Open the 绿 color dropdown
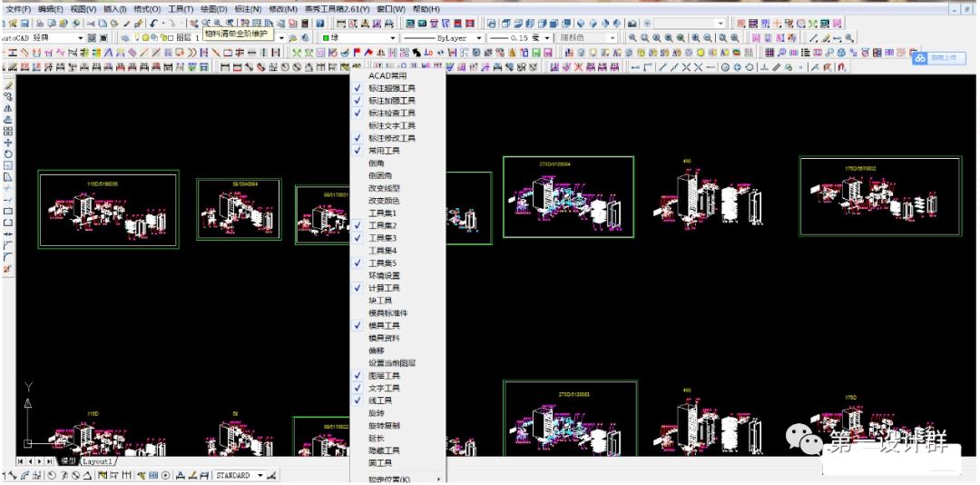This screenshot has width=980, height=485. [x=393, y=37]
